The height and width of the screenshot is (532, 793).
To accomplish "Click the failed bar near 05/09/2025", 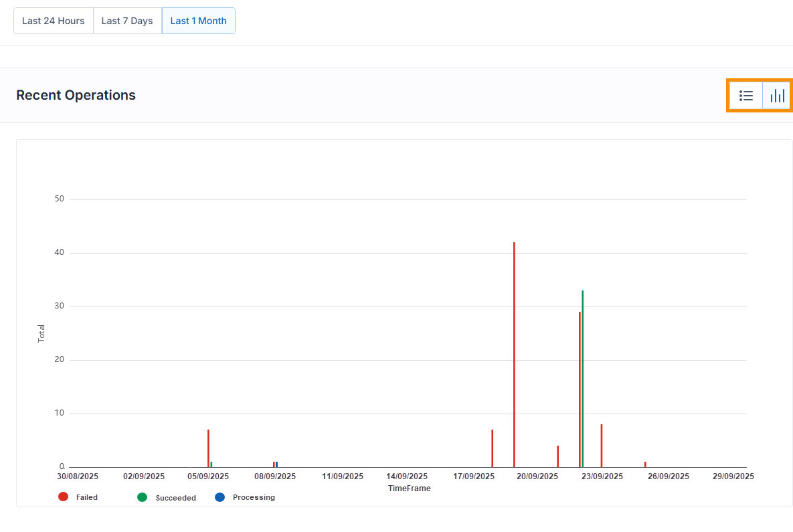I will (208, 448).
